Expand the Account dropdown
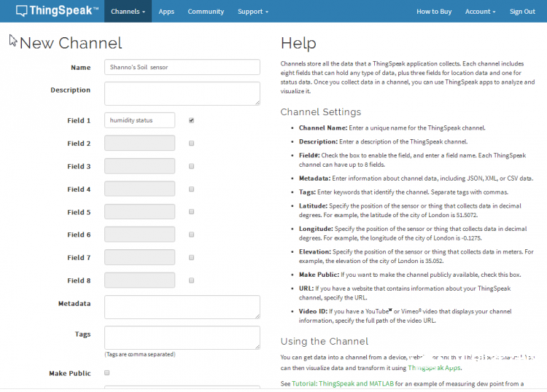The width and height of the screenshot is (547, 392). point(480,12)
